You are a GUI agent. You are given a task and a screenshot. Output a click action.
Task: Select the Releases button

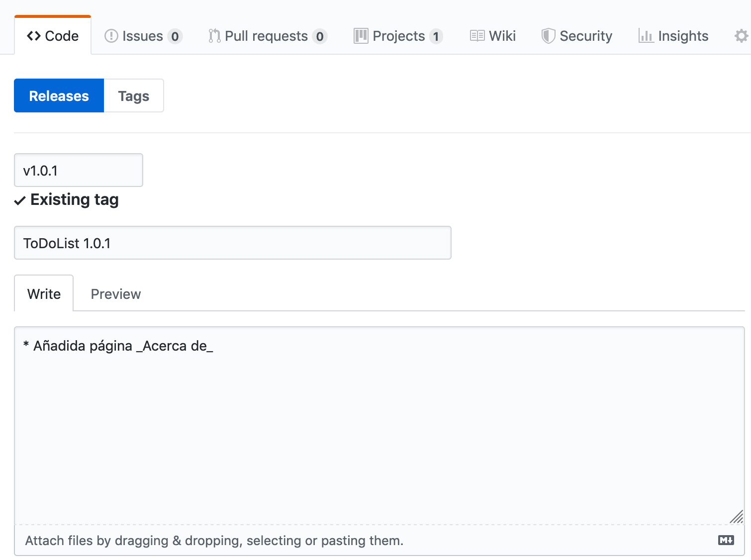pyautogui.click(x=59, y=95)
